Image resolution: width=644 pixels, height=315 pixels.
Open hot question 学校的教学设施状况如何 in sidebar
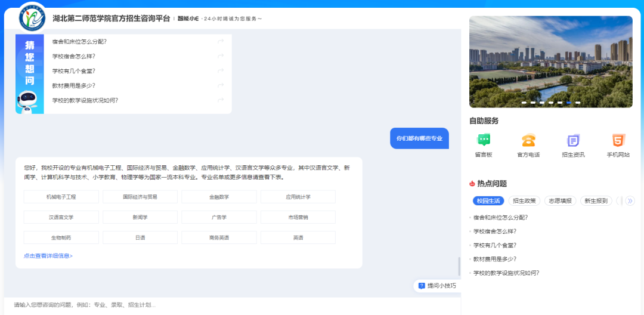point(506,273)
